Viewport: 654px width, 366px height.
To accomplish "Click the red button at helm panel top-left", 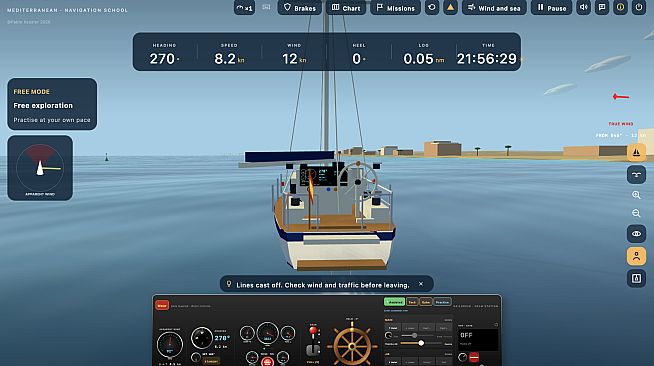I will click(x=162, y=305).
